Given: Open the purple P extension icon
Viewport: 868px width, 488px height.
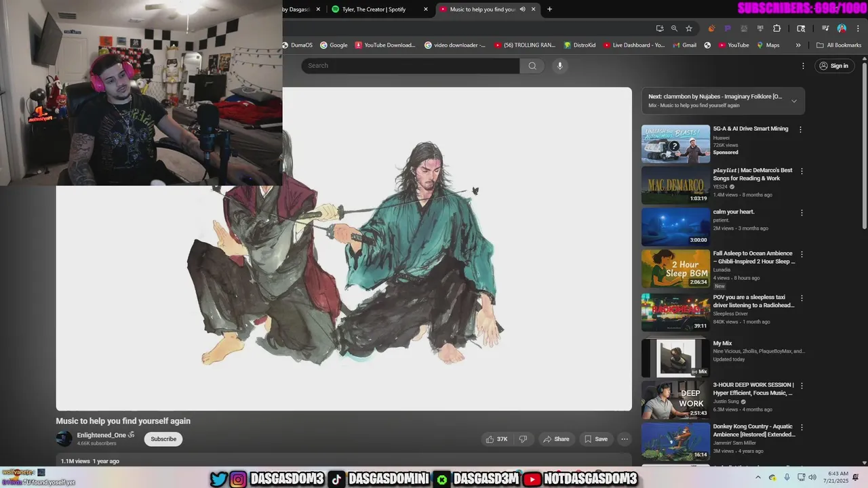Looking at the screenshot, I should point(728,28).
